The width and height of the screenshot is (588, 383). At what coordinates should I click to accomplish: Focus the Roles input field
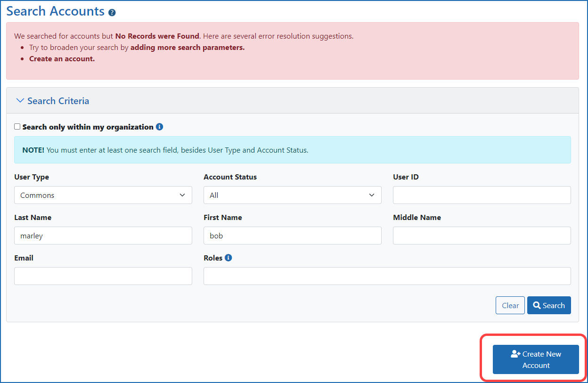[x=387, y=276]
